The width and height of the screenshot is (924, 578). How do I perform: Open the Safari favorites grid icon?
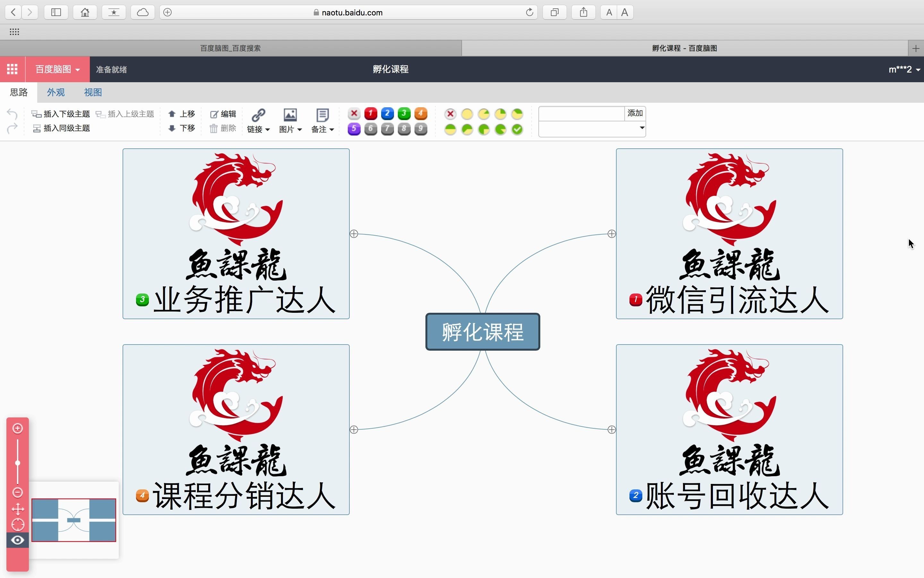(14, 32)
